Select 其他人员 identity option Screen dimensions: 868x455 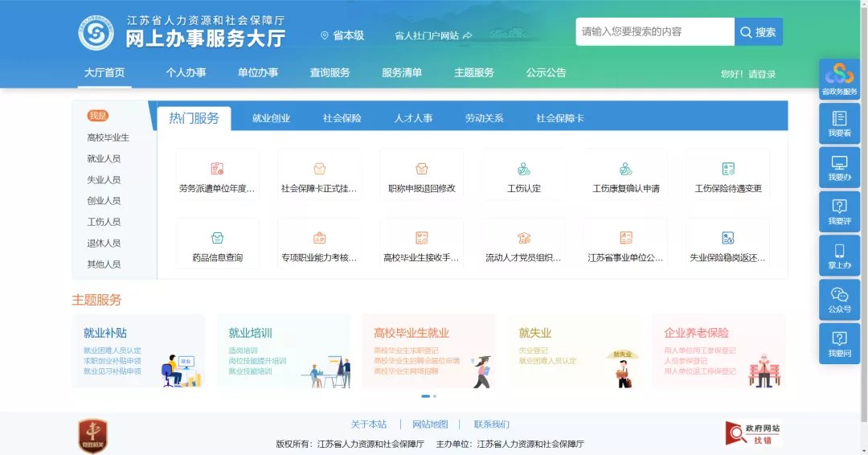(104, 264)
